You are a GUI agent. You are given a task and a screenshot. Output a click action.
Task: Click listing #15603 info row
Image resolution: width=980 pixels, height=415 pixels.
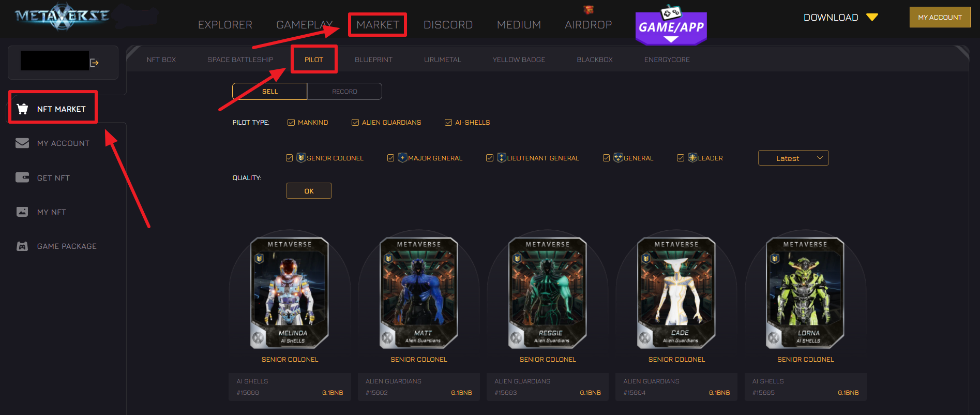pos(548,387)
